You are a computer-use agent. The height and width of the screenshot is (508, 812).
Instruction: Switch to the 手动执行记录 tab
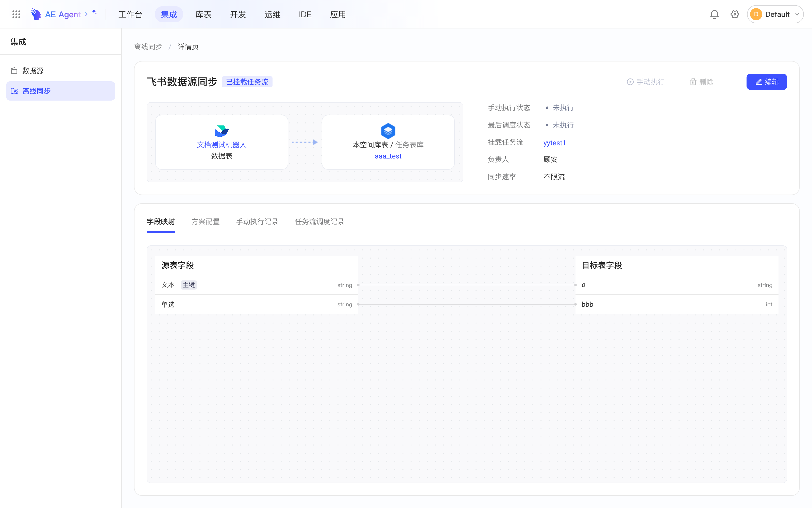[257, 221]
